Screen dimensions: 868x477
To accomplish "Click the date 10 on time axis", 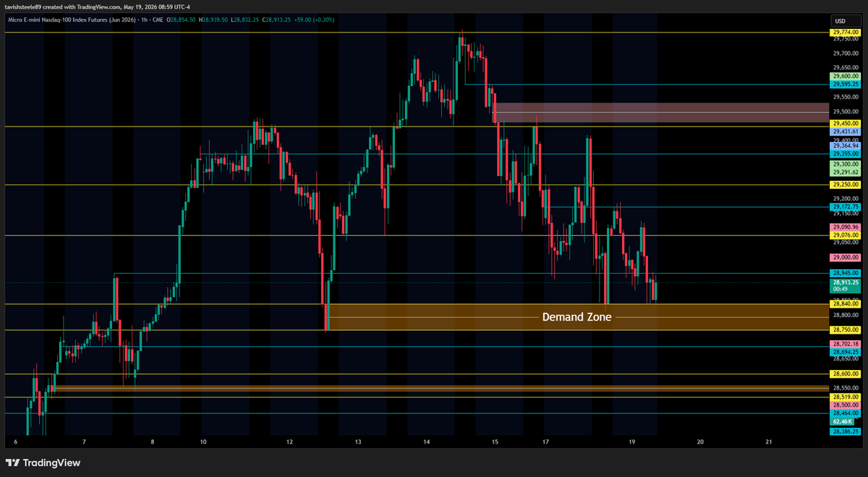I will [203, 442].
